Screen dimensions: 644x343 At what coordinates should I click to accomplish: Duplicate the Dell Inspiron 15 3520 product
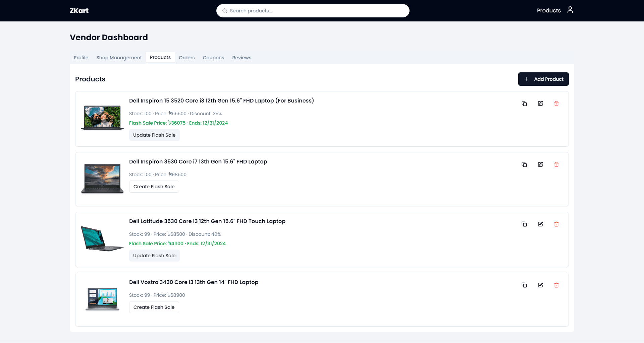tap(525, 104)
